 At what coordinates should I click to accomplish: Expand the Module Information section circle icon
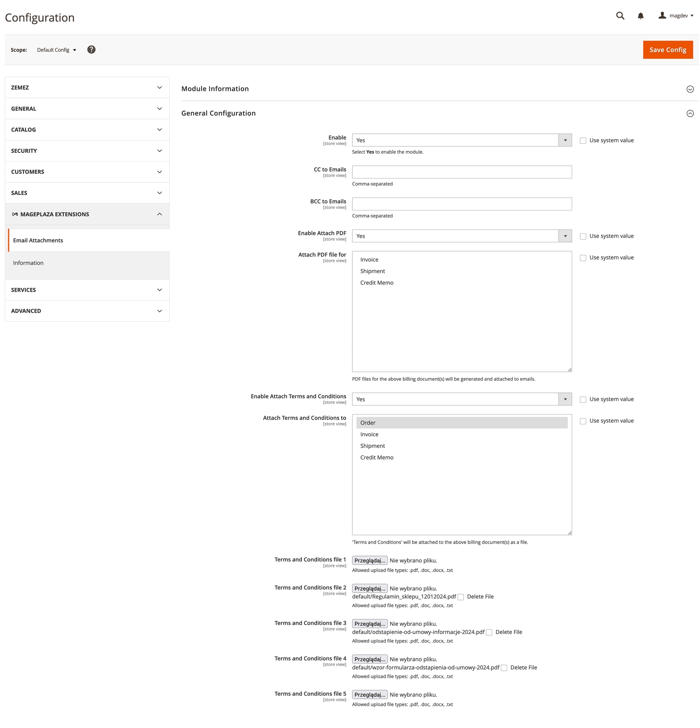[690, 89]
